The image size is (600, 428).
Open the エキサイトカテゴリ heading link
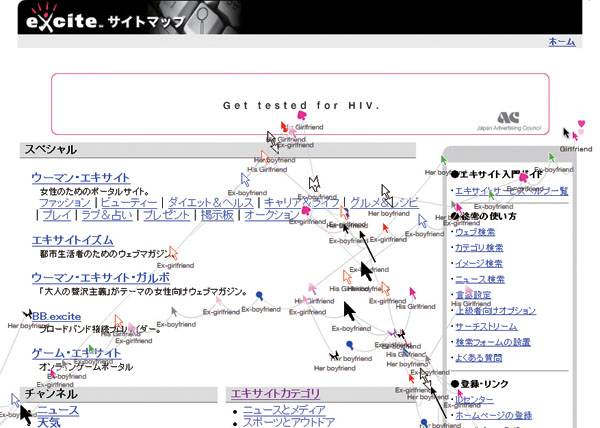[x=276, y=394]
